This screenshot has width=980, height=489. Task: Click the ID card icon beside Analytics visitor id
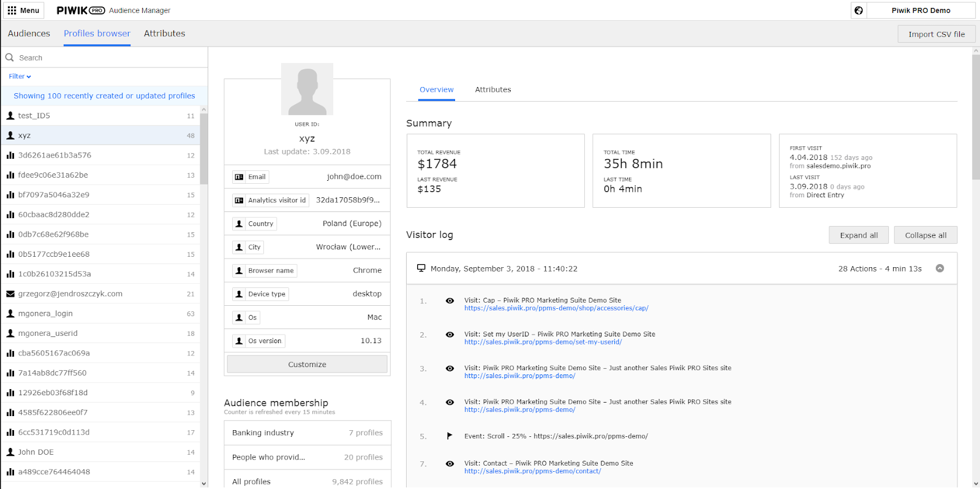pyautogui.click(x=239, y=200)
